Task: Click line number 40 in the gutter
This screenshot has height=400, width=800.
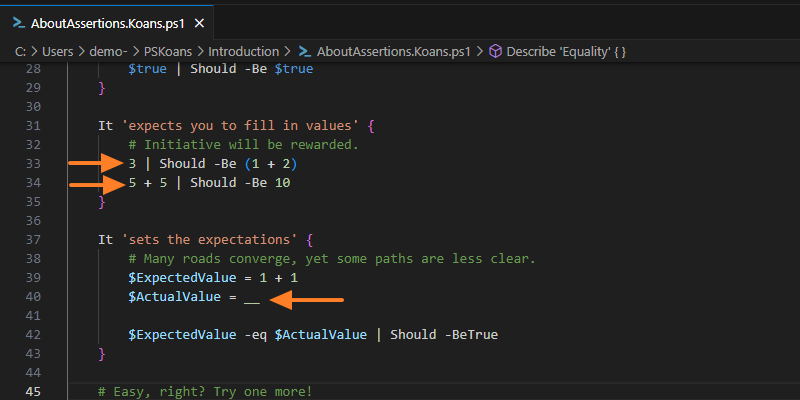Action: pos(32,297)
